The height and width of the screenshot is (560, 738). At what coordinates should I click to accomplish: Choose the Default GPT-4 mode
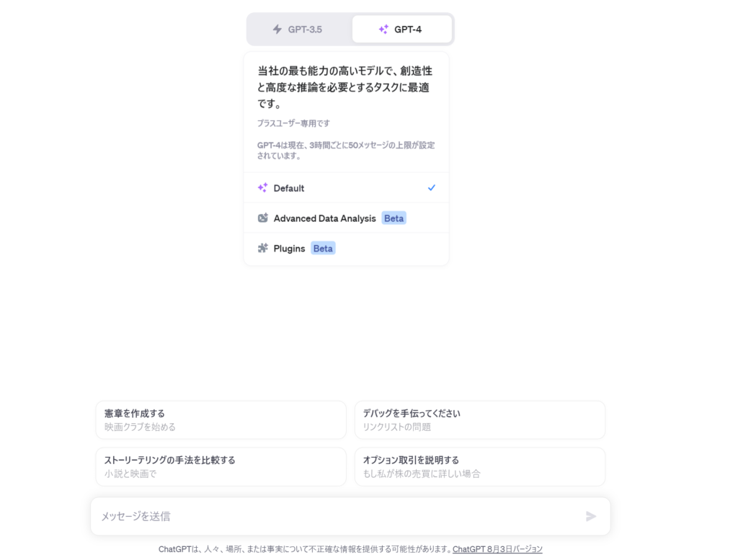pyautogui.click(x=347, y=188)
